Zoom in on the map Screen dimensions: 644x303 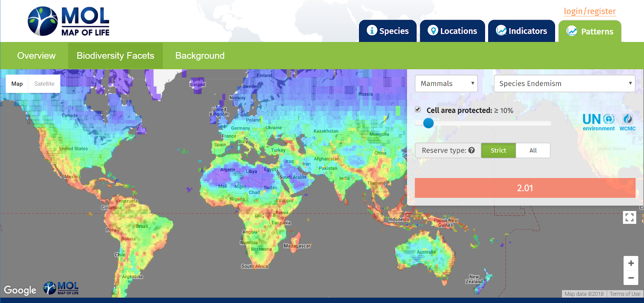tap(631, 263)
